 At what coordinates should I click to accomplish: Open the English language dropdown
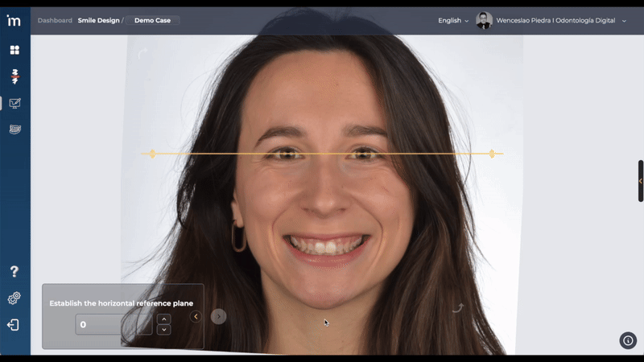453,21
